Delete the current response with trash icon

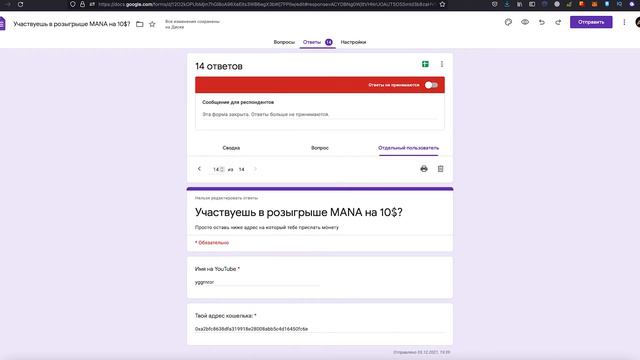[x=440, y=169]
